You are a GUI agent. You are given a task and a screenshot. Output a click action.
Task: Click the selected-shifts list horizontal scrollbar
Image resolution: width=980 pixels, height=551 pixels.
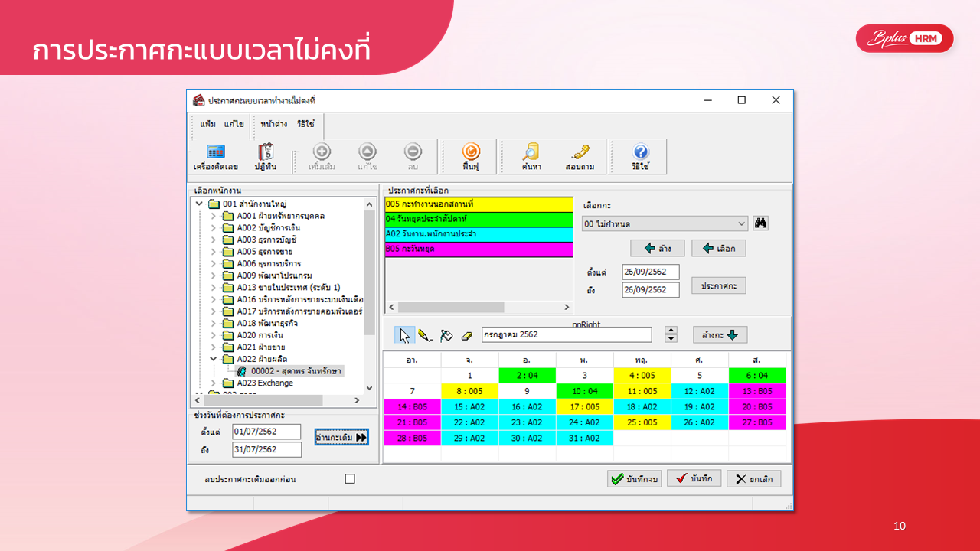pos(479,307)
